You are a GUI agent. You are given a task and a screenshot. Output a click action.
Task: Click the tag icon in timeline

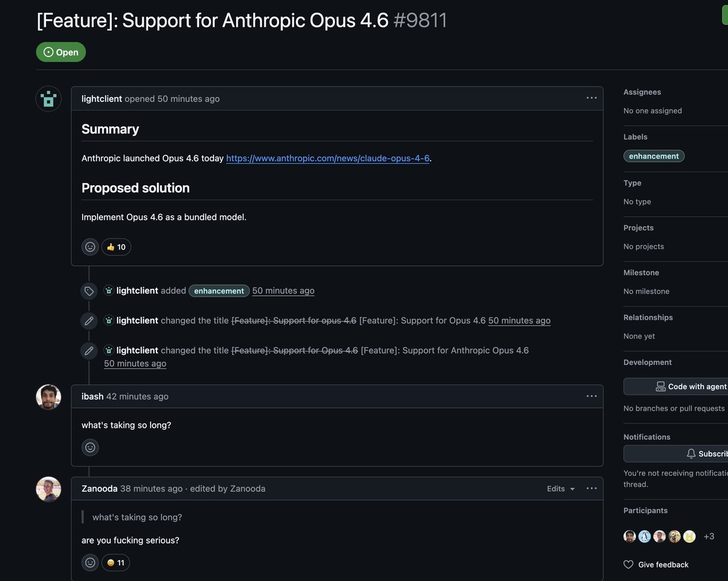[89, 291]
